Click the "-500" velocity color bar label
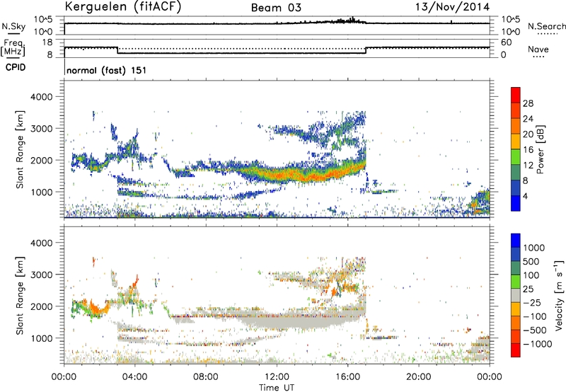This screenshot has width=566, height=392. [x=534, y=330]
